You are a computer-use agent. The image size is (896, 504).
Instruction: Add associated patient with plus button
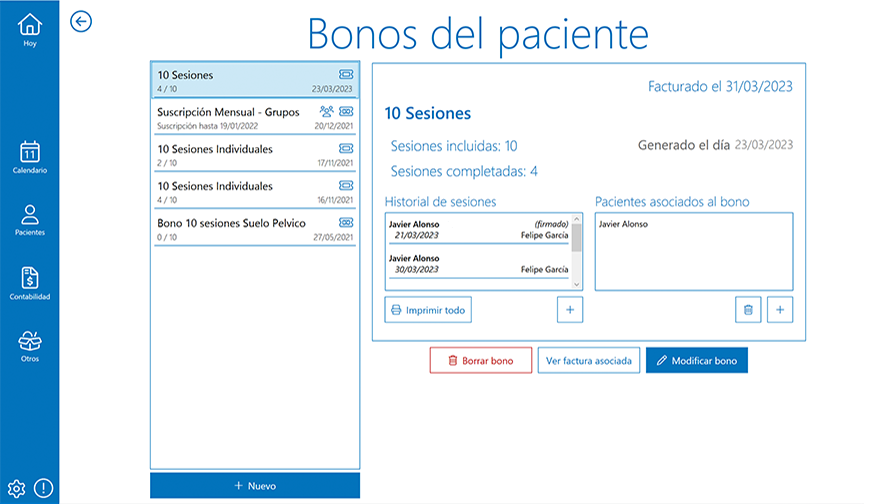(x=780, y=310)
